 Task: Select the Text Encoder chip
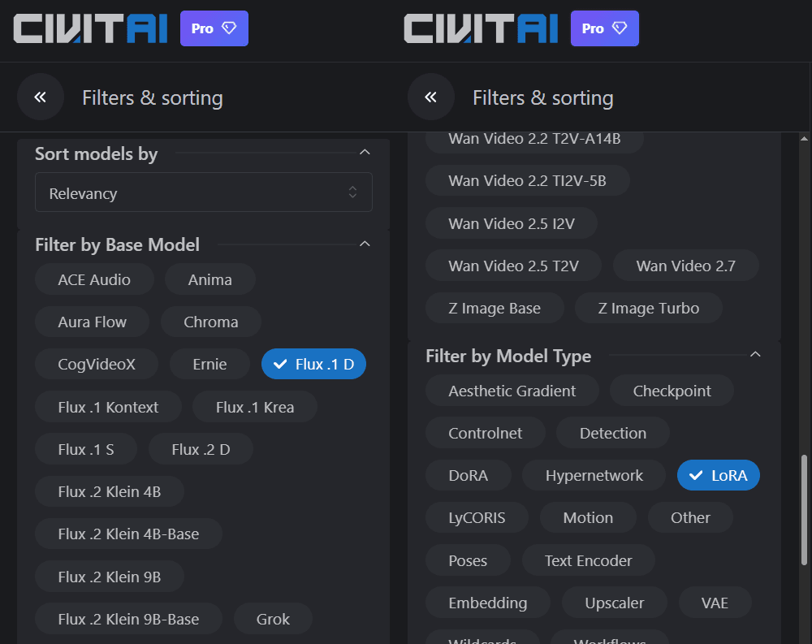click(x=588, y=560)
